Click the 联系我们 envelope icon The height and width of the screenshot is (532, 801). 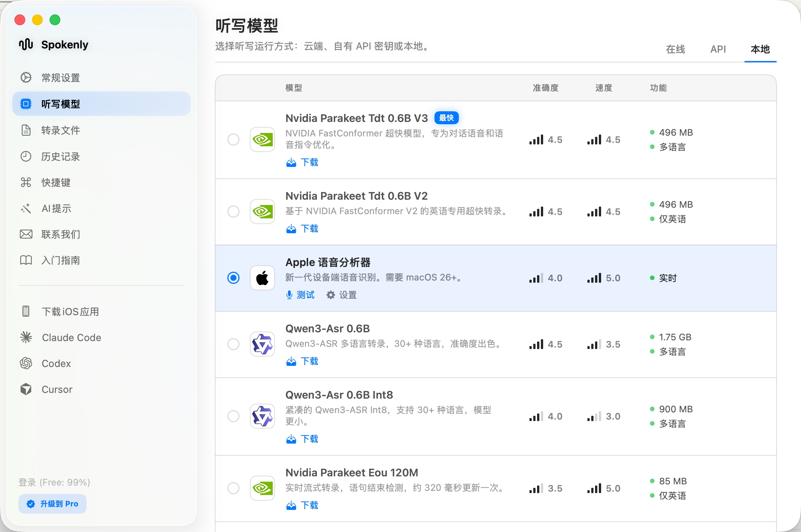tap(26, 234)
